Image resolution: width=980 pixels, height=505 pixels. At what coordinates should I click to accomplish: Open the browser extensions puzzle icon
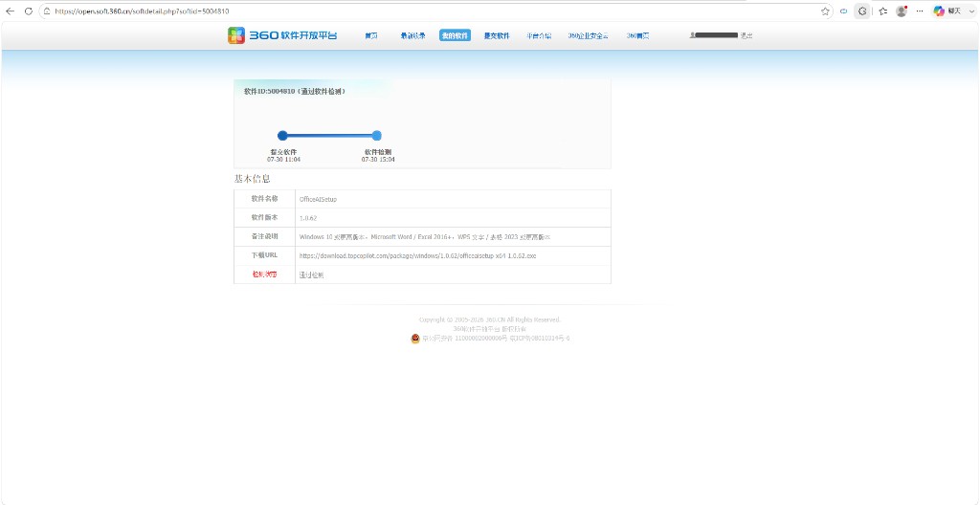(x=862, y=11)
